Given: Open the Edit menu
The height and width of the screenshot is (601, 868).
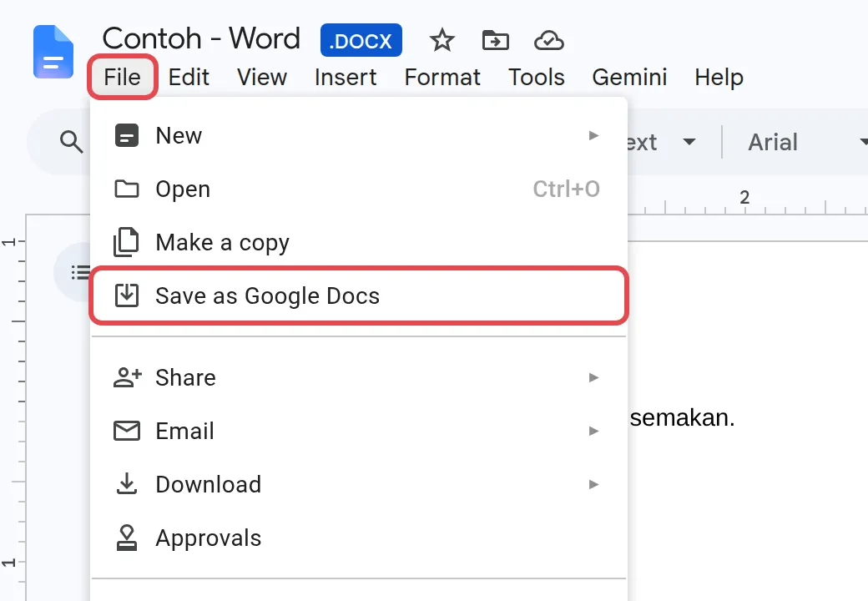Looking at the screenshot, I should [189, 77].
